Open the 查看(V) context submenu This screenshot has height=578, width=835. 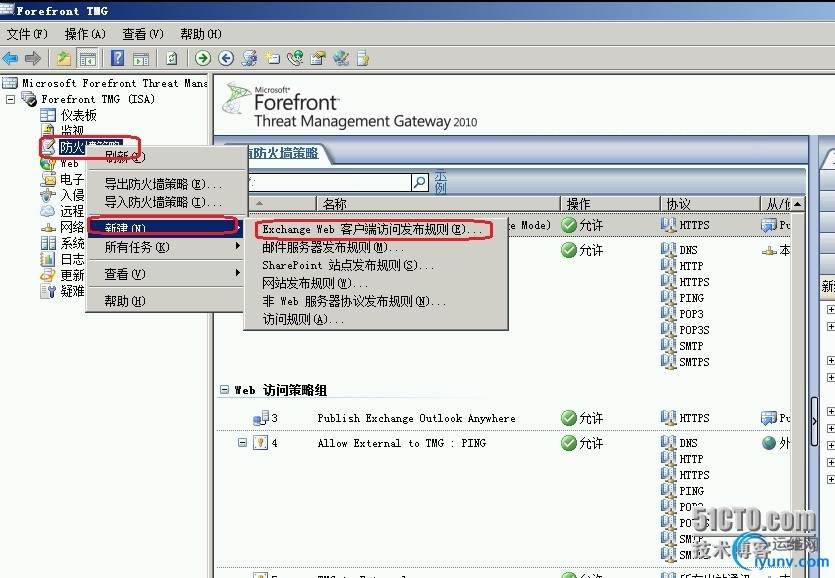(x=165, y=274)
